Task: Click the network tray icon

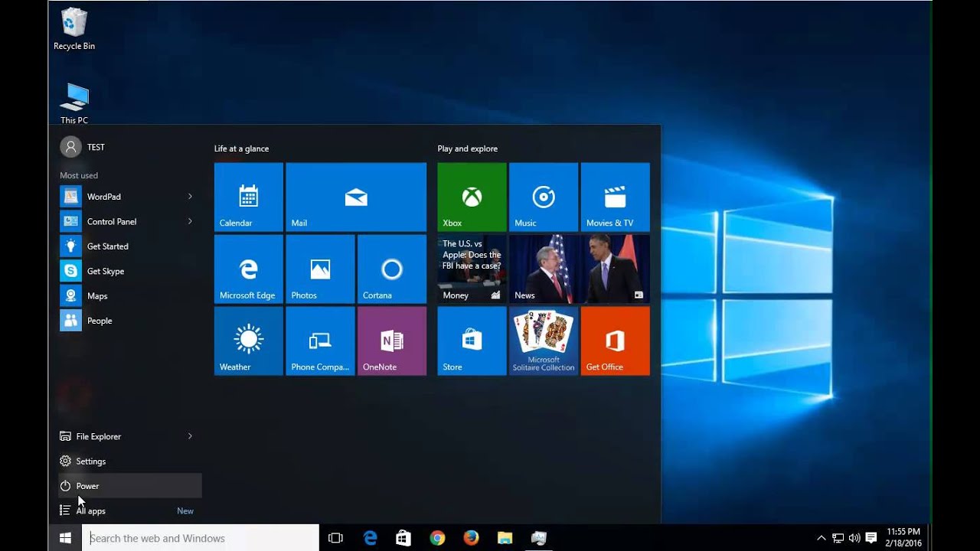Action: (838, 538)
